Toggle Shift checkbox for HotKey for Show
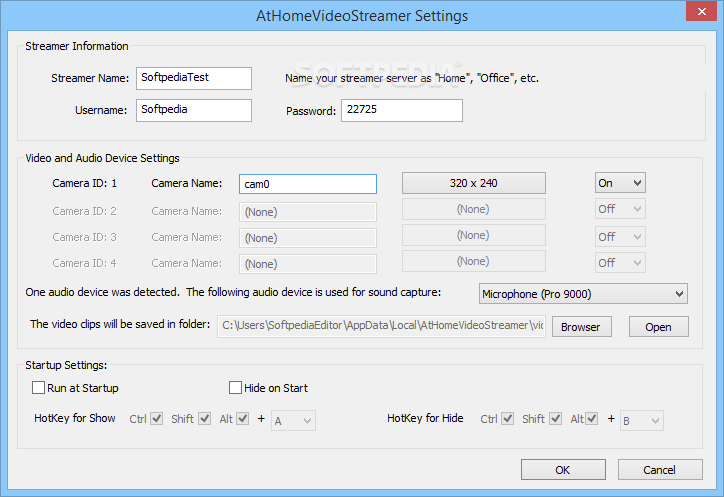 205,418
